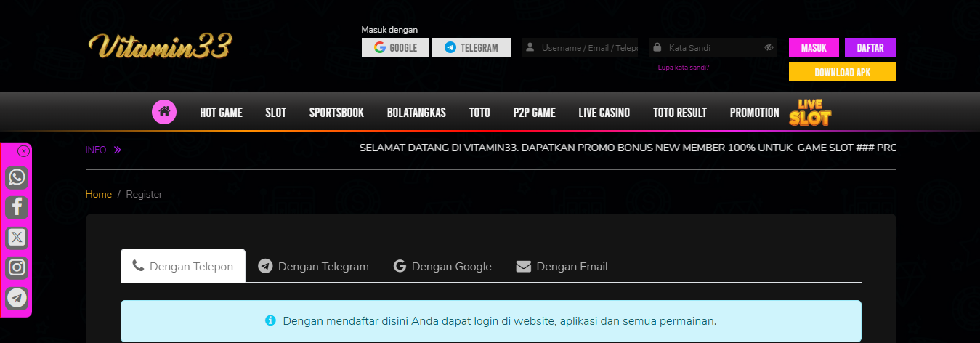Focus the Username / Email / Telepon field
This screenshot has width=980, height=343.
[x=580, y=48]
